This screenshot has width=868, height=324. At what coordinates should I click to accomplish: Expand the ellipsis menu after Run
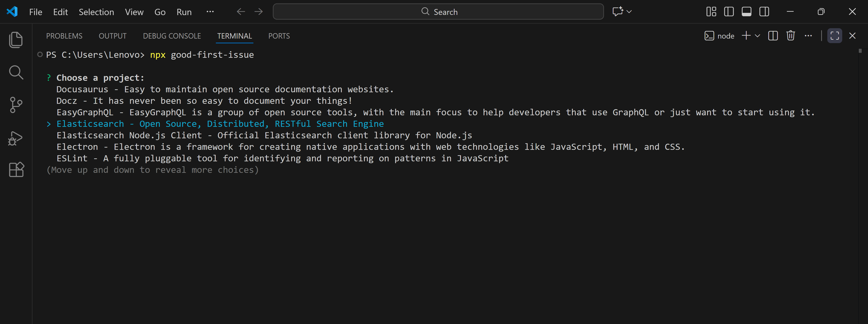[x=210, y=12]
